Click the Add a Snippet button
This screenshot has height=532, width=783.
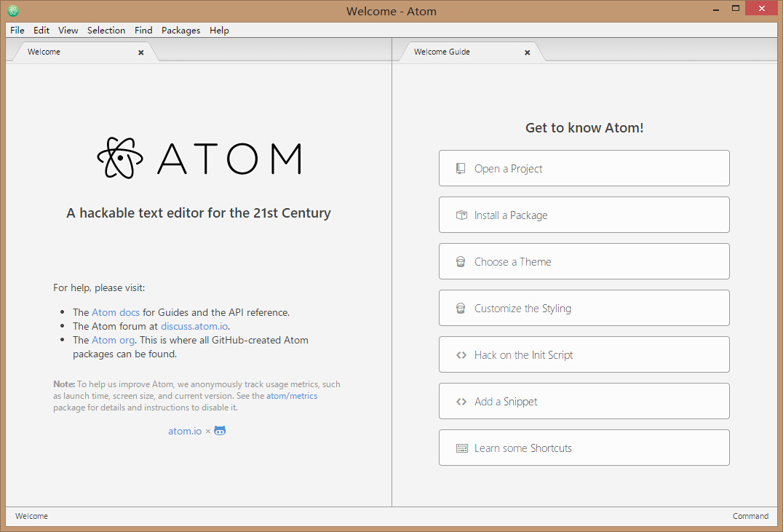click(x=584, y=401)
